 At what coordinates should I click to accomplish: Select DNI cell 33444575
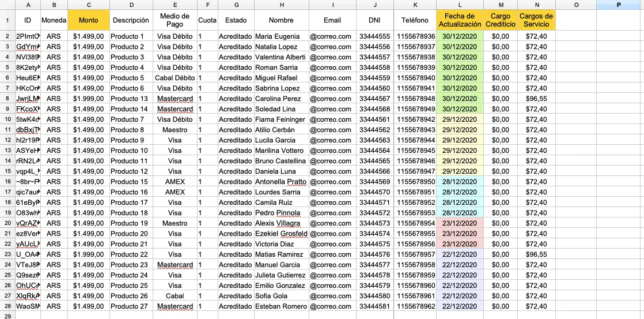coord(375,244)
